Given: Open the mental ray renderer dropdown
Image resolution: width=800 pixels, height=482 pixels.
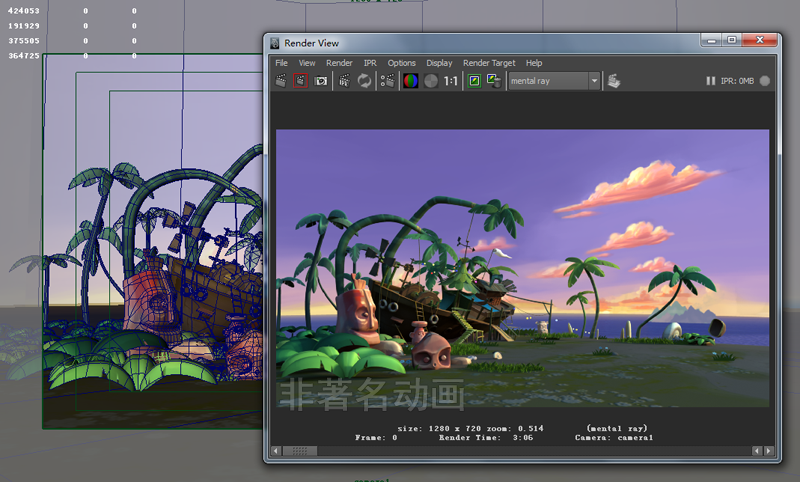Looking at the screenshot, I should pos(554,81).
